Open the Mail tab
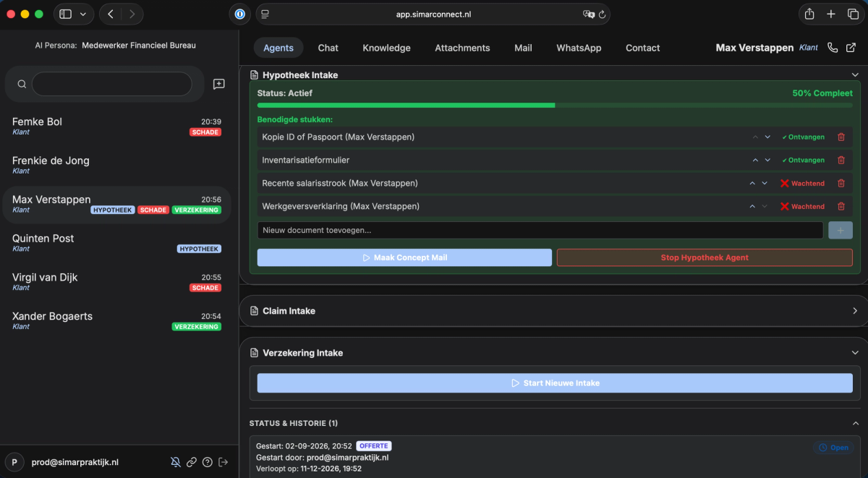The image size is (868, 478). [523, 48]
